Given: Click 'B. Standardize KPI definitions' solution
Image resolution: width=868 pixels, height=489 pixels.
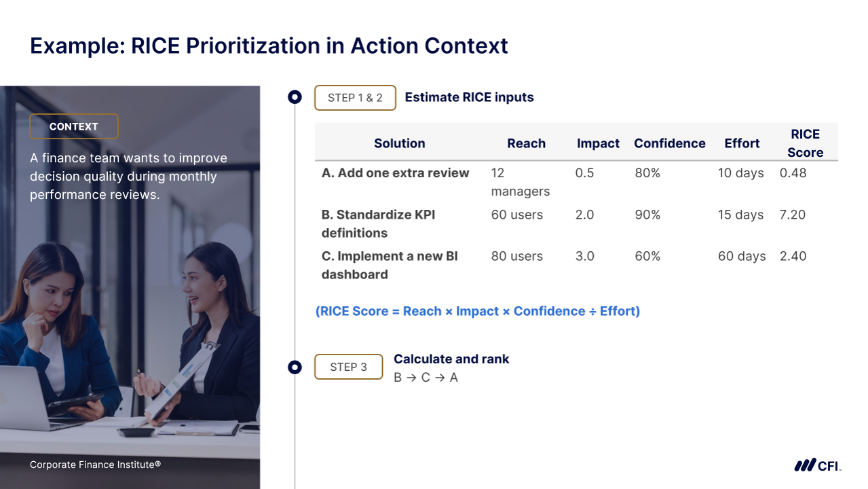Looking at the screenshot, I should (378, 223).
